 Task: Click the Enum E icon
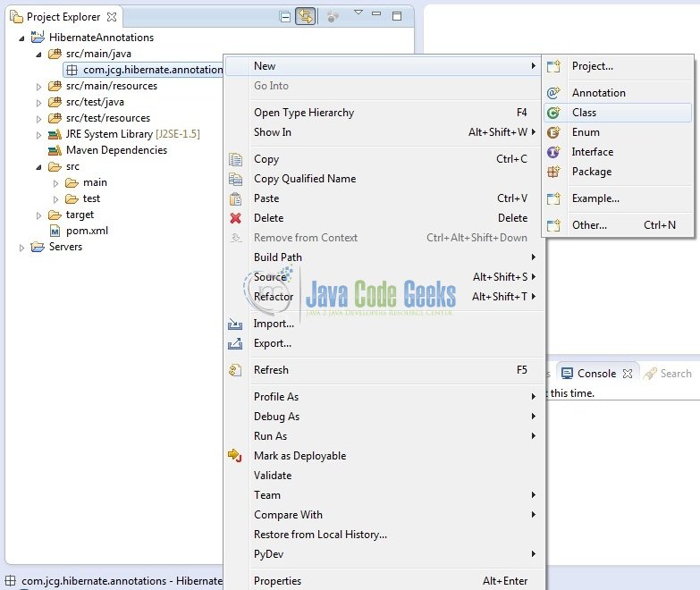click(553, 132)
